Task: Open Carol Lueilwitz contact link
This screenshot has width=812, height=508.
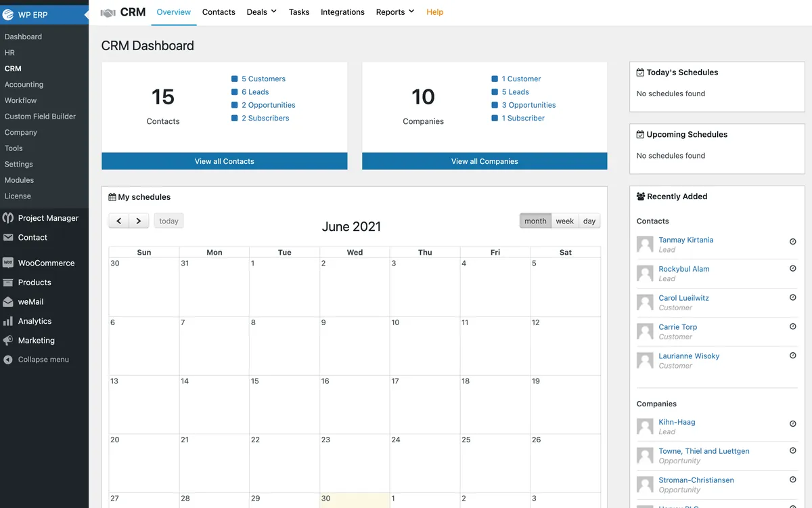Action: [x=684, y=298]
